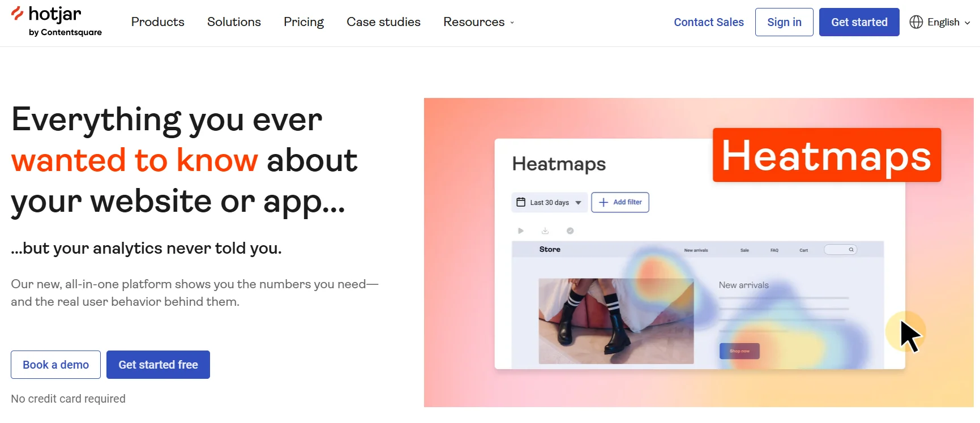Click the Sign in button

point(784,22)
